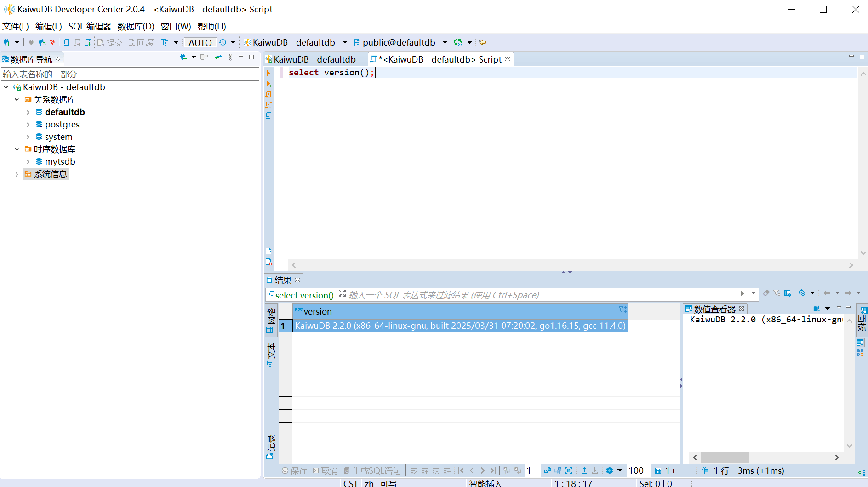Switch results to text view side tab

click(x=271, y=354)
